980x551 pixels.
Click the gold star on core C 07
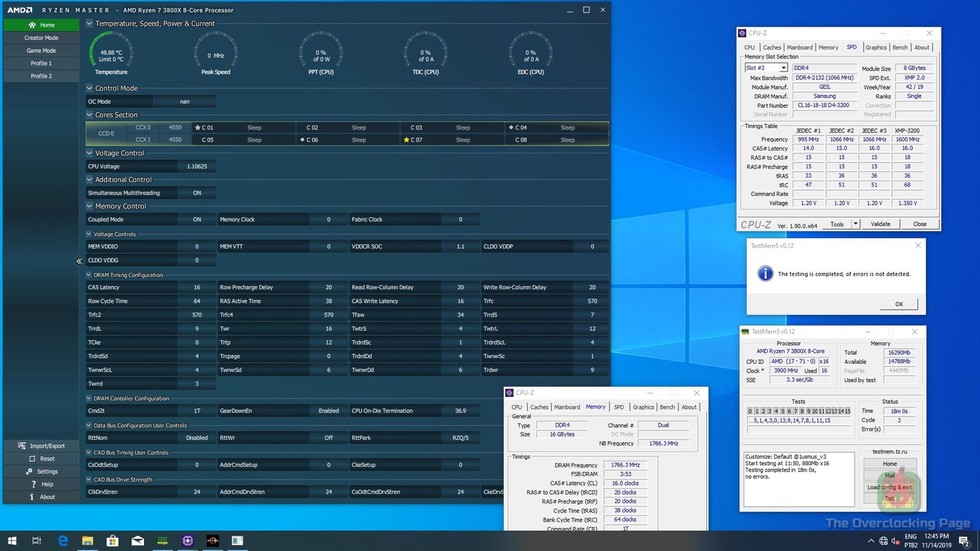(x=406, y=140)
